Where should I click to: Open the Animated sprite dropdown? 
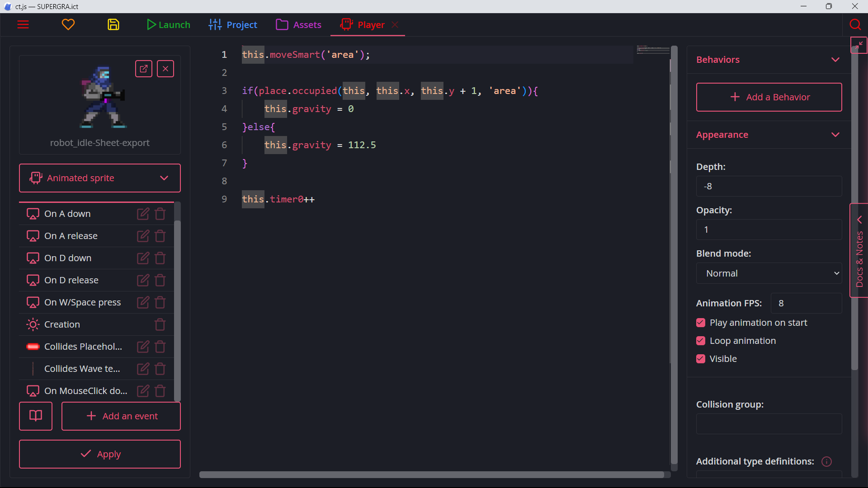(100, 178)
